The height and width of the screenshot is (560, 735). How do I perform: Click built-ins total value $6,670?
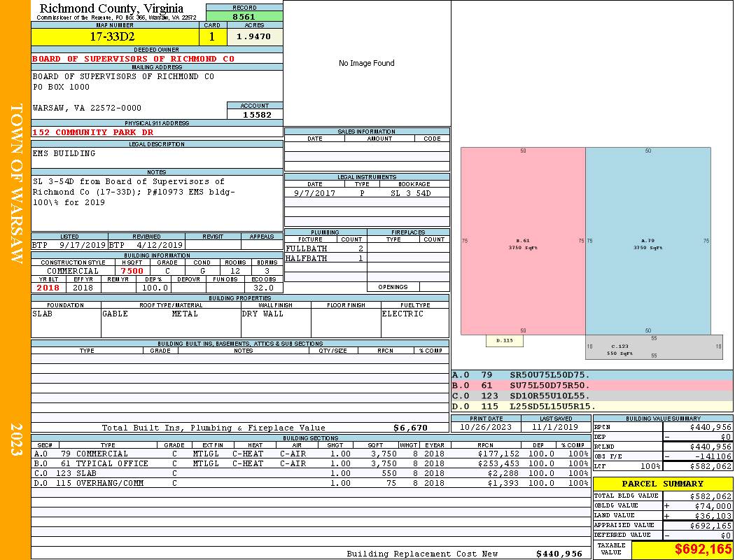point(410,428)
